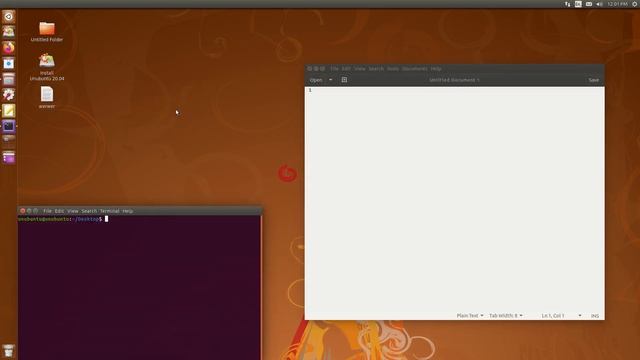640x360 pixels.
Task: Open the Tools menu in gedit
Action: pos(393,69)
